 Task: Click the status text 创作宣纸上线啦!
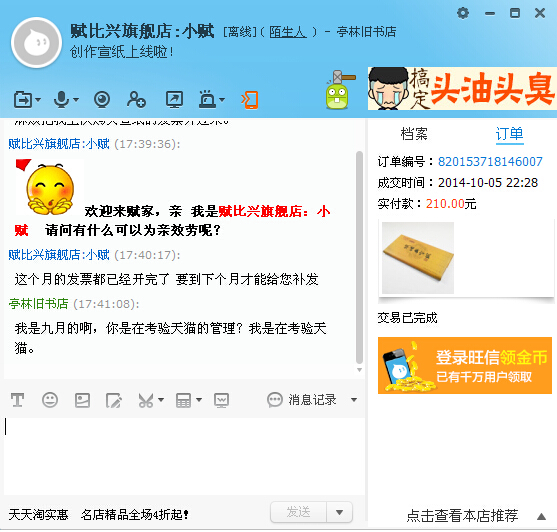[121, 52]
